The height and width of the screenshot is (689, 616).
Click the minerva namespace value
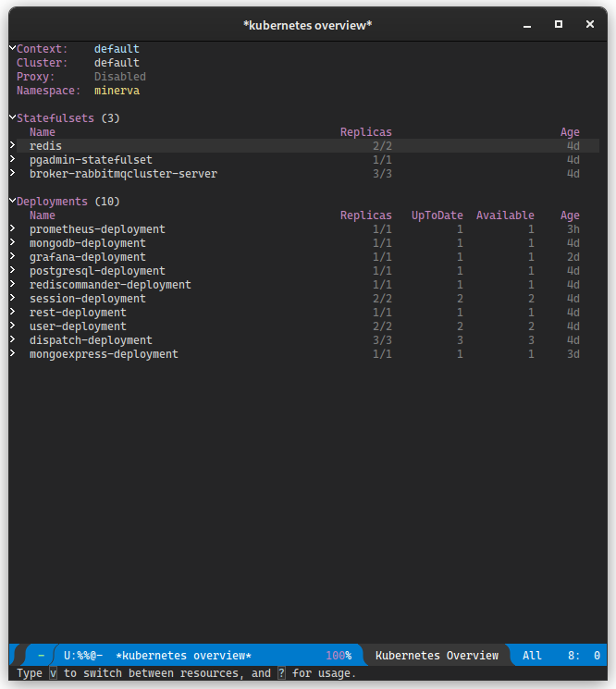click(x=117, y=91)
